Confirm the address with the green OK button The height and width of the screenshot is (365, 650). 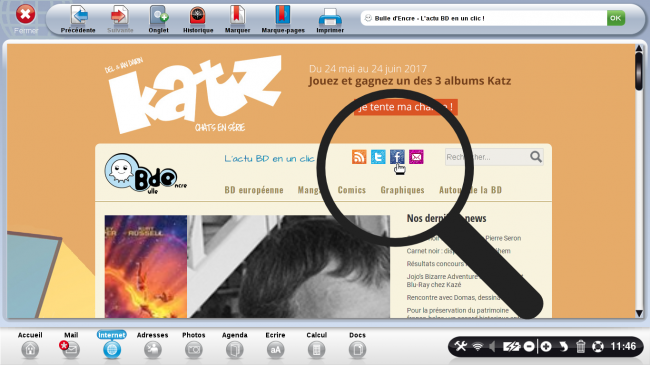pos(616,18)
